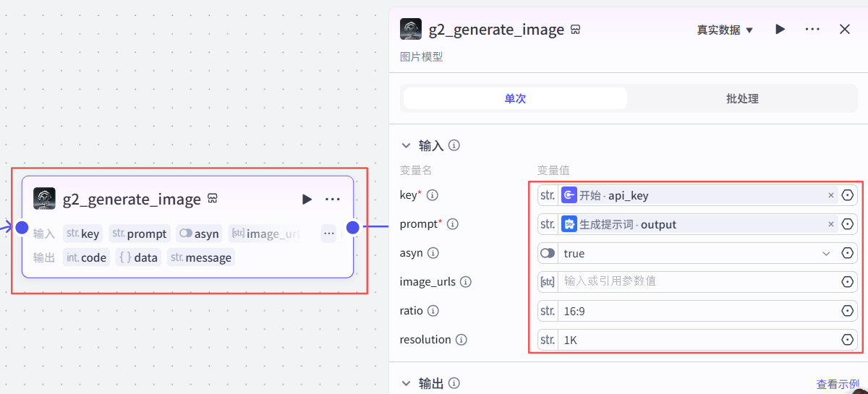Screen dimensions: 868x394
Task: Show info for the ratio parameter
Action: (433, 311)
